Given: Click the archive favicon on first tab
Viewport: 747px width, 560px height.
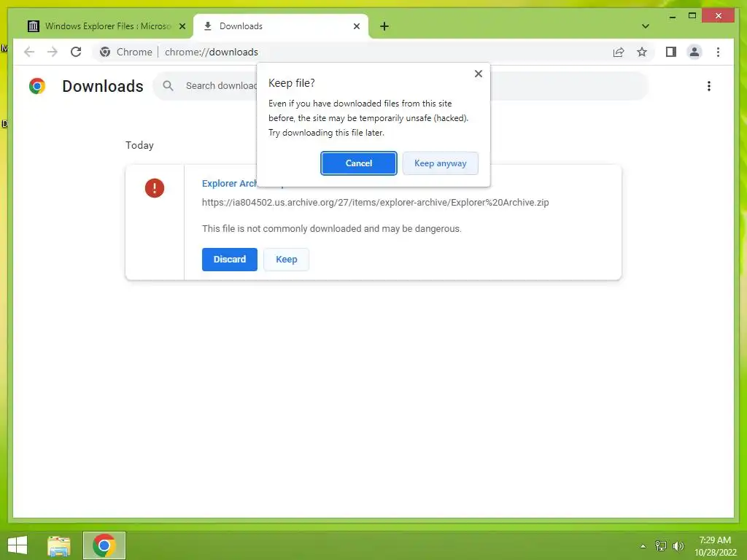Looking at the screenshot, I should 34,26.
